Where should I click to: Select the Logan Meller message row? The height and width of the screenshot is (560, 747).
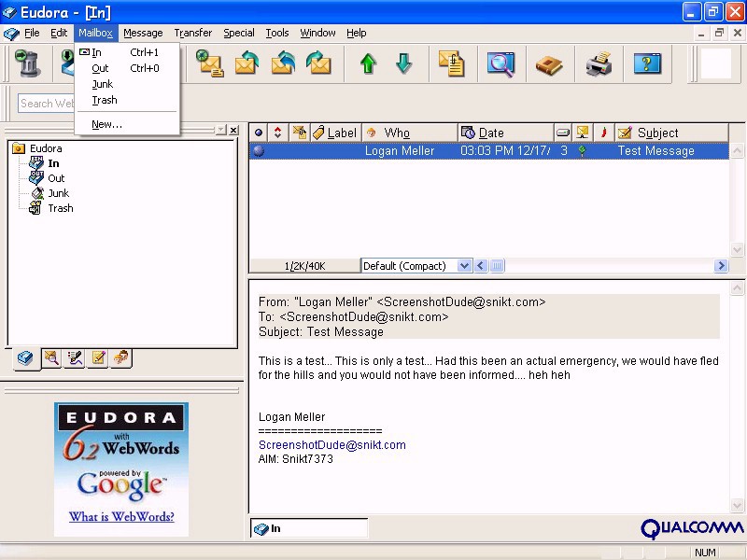(489, 151)
